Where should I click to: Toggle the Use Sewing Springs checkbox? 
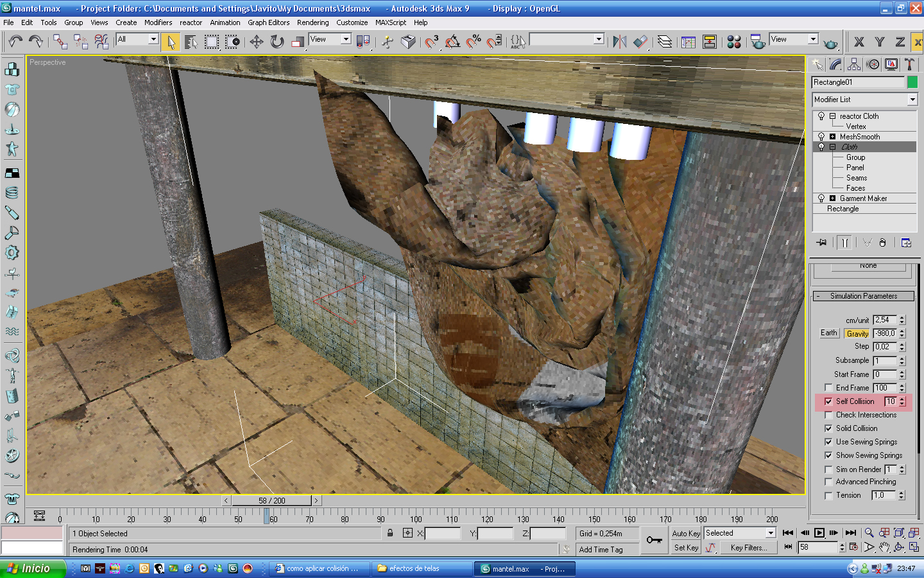pos(828,442)
